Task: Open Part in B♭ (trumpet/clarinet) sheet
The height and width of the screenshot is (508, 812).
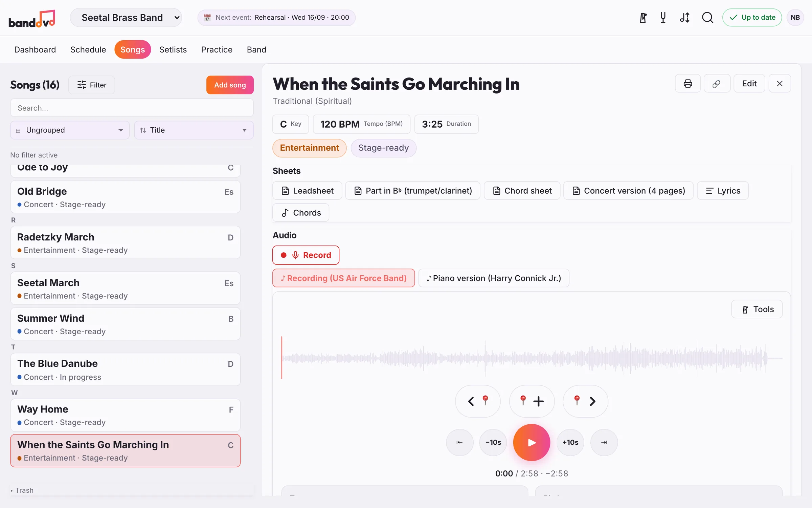Action: point(413,191)
